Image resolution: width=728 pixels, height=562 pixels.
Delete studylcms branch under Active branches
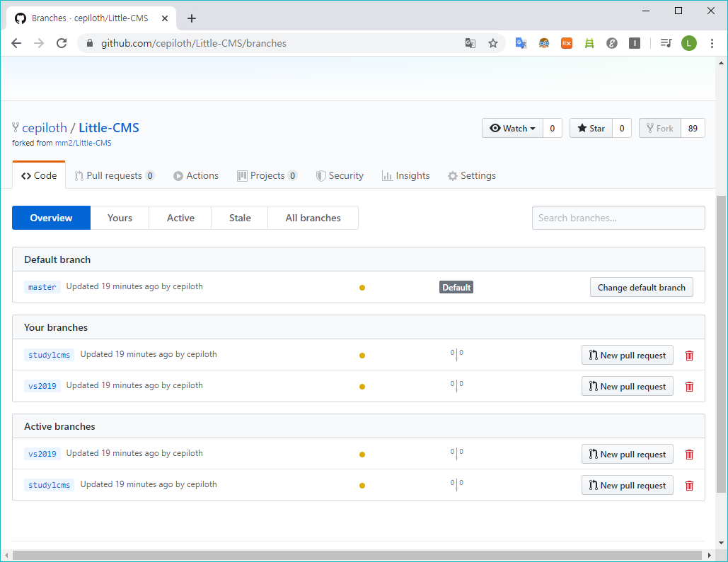click(690, 486)
